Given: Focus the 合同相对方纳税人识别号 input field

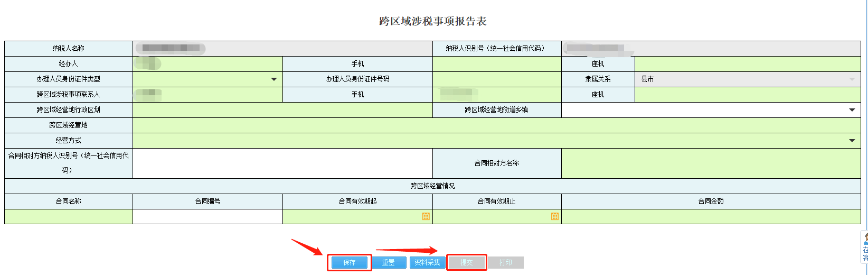Looking at the screenshot, I should click(x=282, y=163).
